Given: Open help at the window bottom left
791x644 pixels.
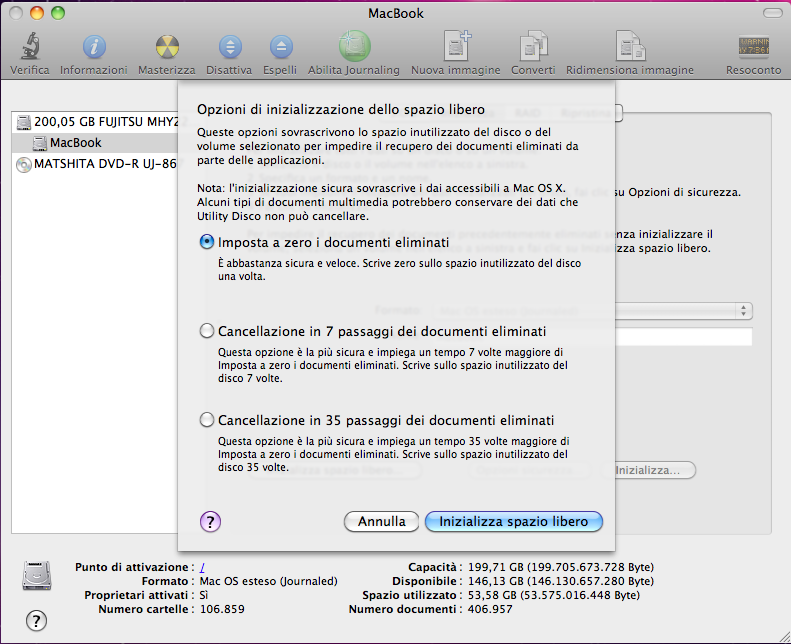Looking at the screenshot, I should pos(36,621).
